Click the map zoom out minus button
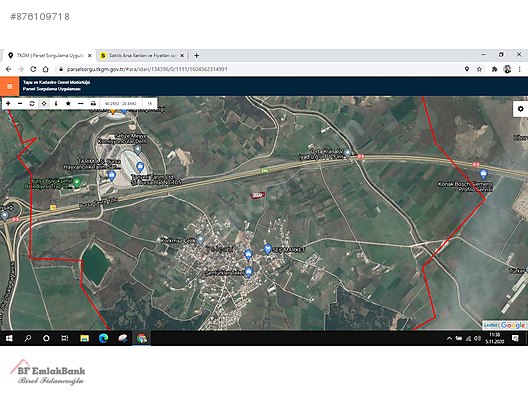Screen dimensions: 528x396 [x=20, y=103]
